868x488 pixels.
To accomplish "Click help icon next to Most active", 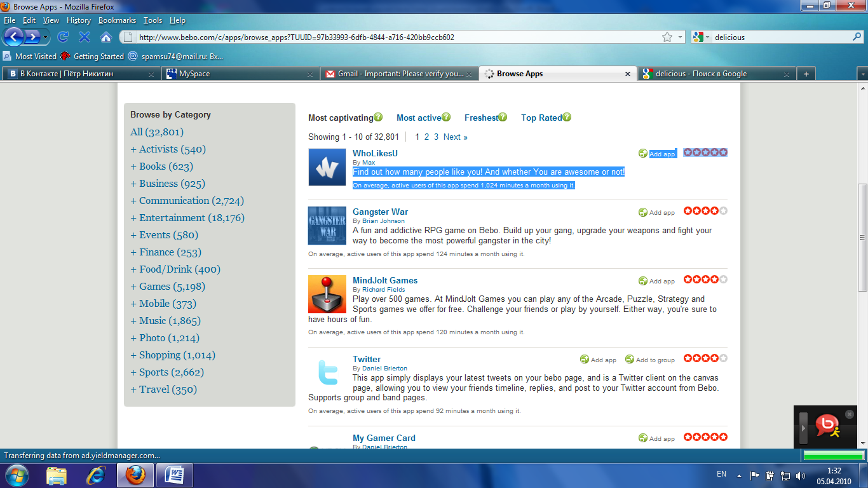I will pyautogui.click(x=446, y=117).
